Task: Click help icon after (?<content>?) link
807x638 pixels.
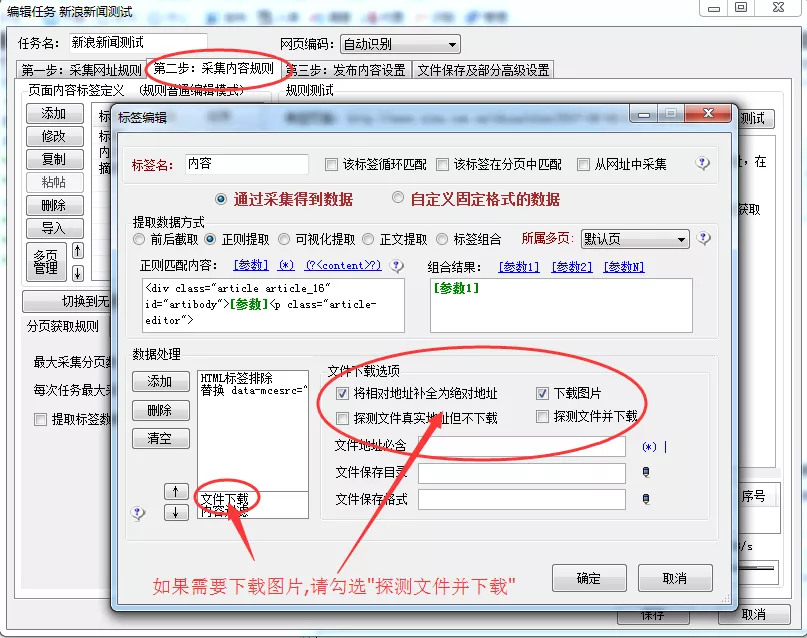Action: pos(397,266)
